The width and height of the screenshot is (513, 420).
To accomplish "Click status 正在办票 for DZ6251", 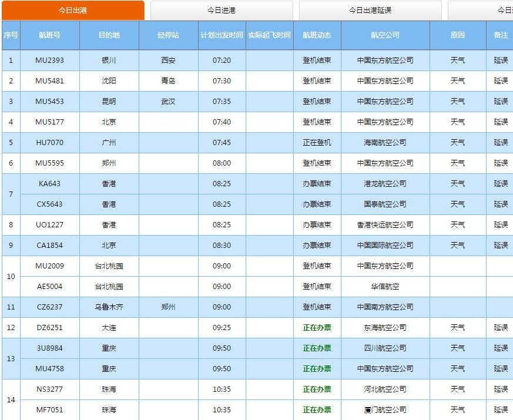I will point(317,328).
